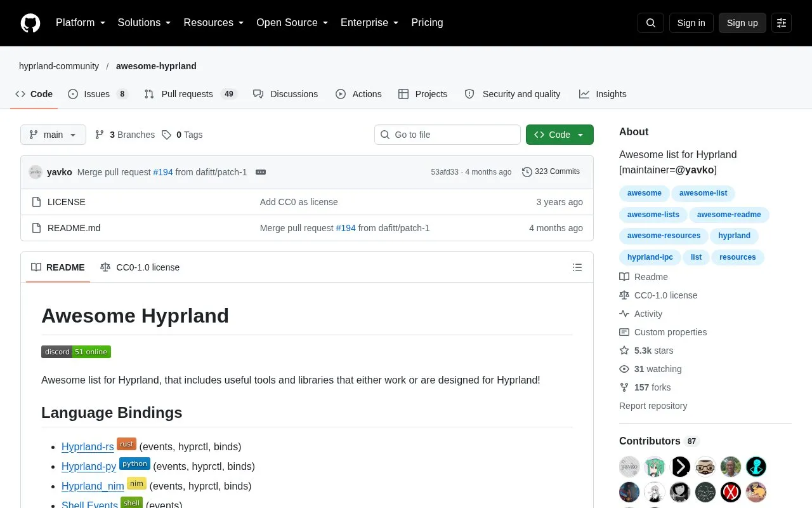812x508 pixels.
Task: Open the Pull requests tab
Action: pyautogui.click(x=191, y=94)
